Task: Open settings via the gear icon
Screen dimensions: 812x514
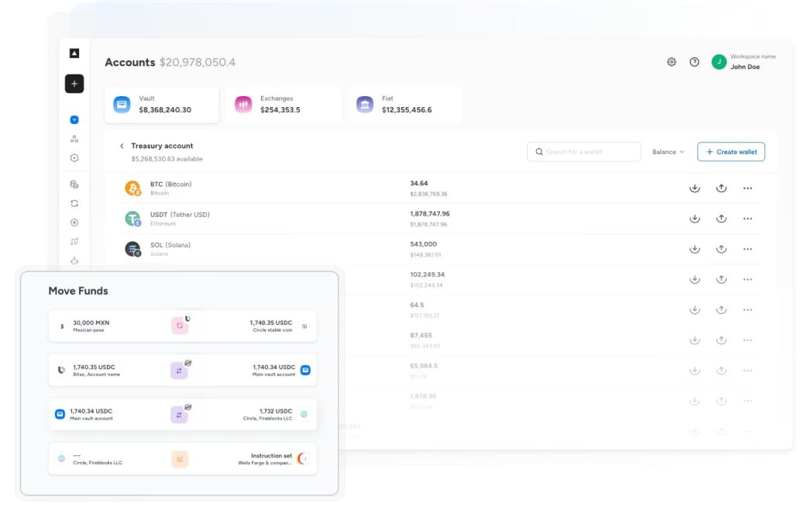Action: (672, 62)
